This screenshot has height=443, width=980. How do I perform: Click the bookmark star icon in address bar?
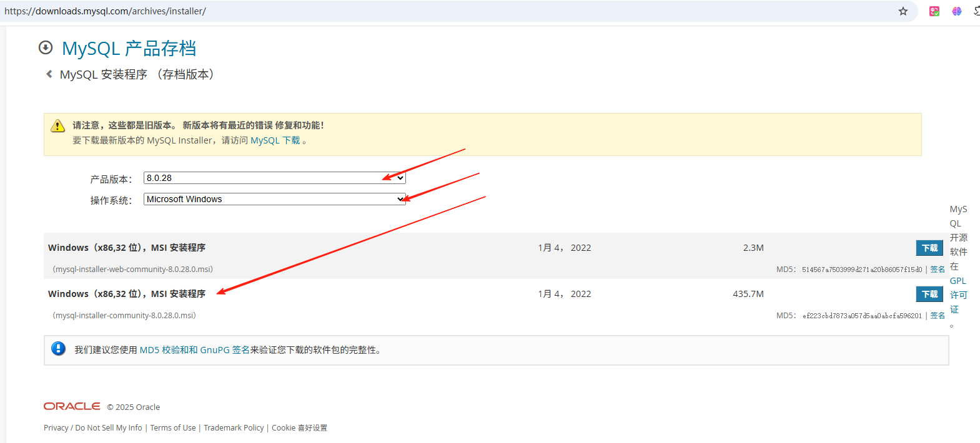pyautogui.click(x=903, y=11)
